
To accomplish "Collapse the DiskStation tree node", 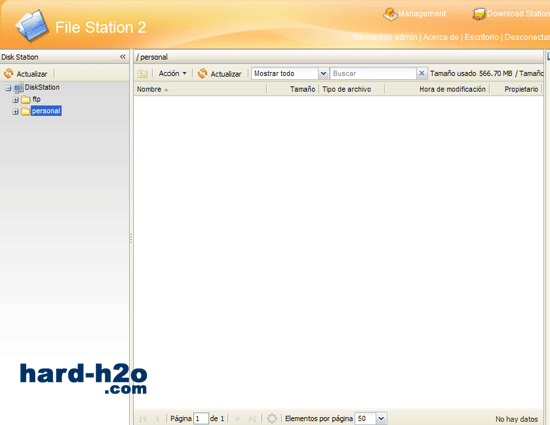I will [x=8, y=88].
